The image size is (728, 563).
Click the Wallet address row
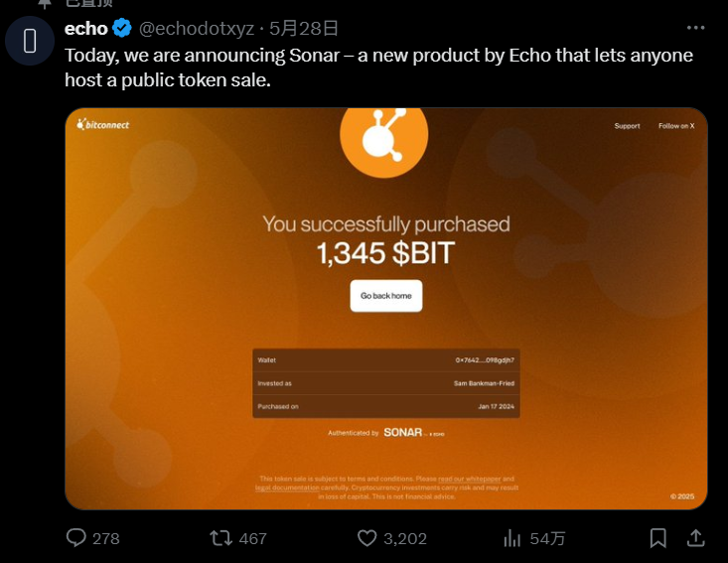[385, 358]
